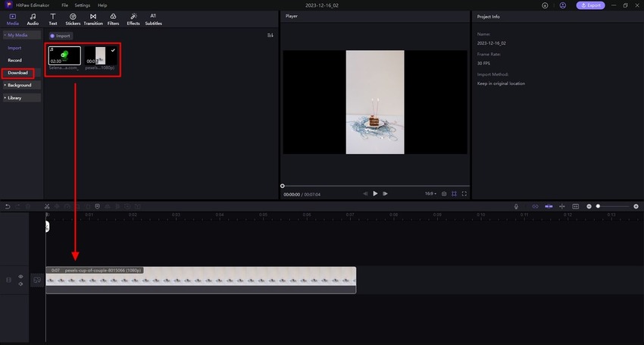Switch to the Audio tab
The height and width of the screenshot is (345, 644).
click(33, 19)
